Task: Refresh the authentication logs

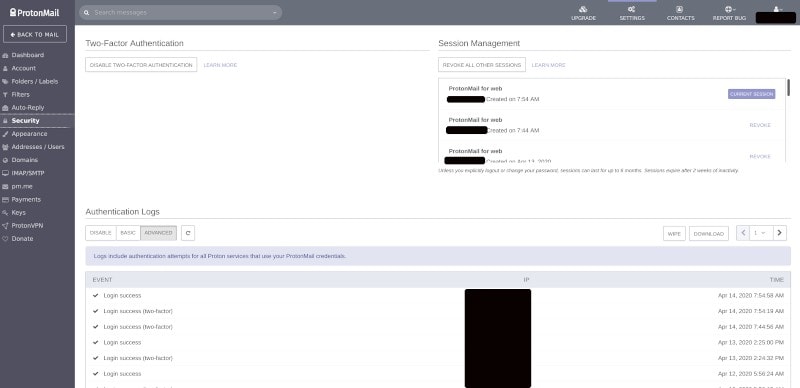Action: [x=188, y=233]
